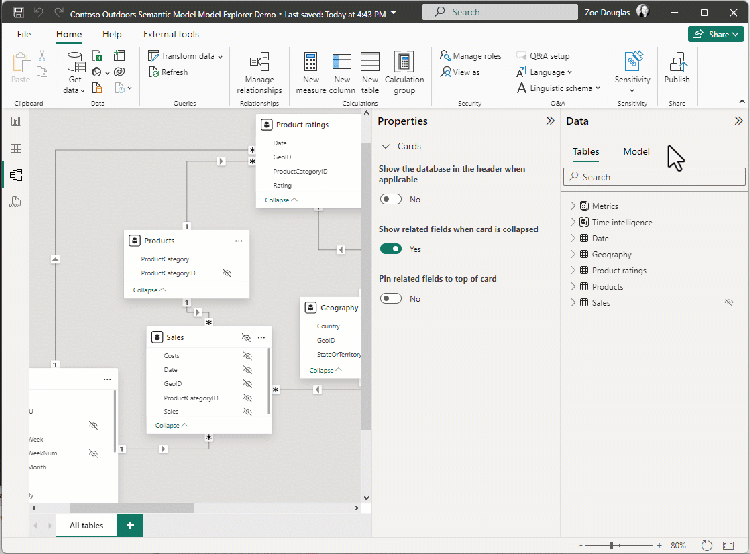This screenshot has width=750, height=554.
Task: Open the Help ribbon tab
Action: click(x=111, y=34)
